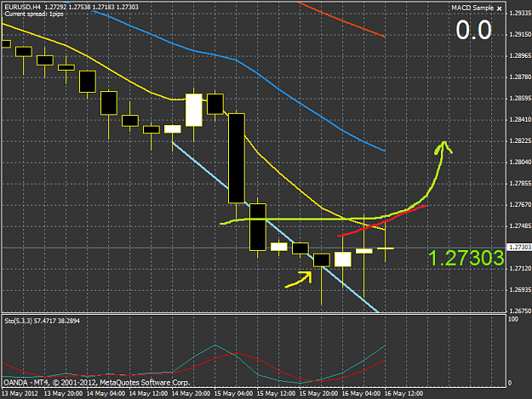Click the 1.28595 price axis label
The image size is (532, 399).
coord(520,99)
